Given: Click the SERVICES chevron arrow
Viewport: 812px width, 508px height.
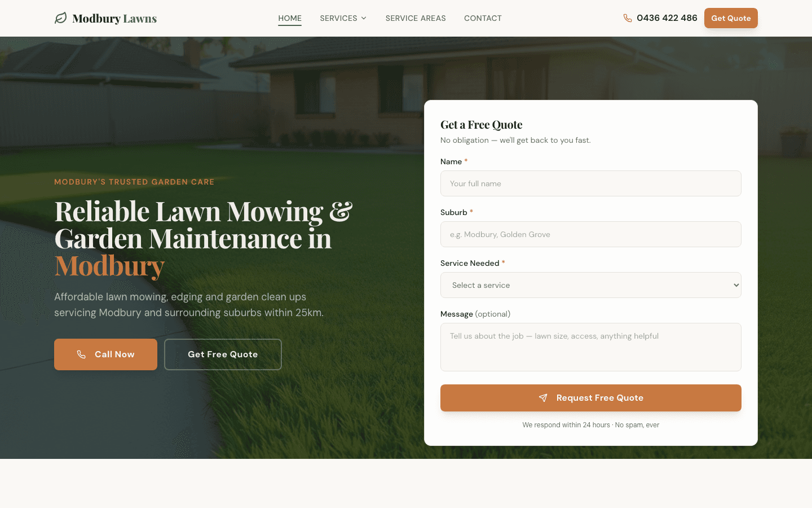Looking at the screenshot, I should click(x=364, y=18).
